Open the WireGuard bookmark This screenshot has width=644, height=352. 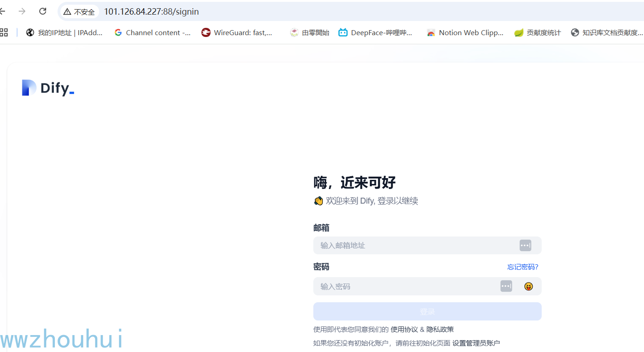click(237, 32)
